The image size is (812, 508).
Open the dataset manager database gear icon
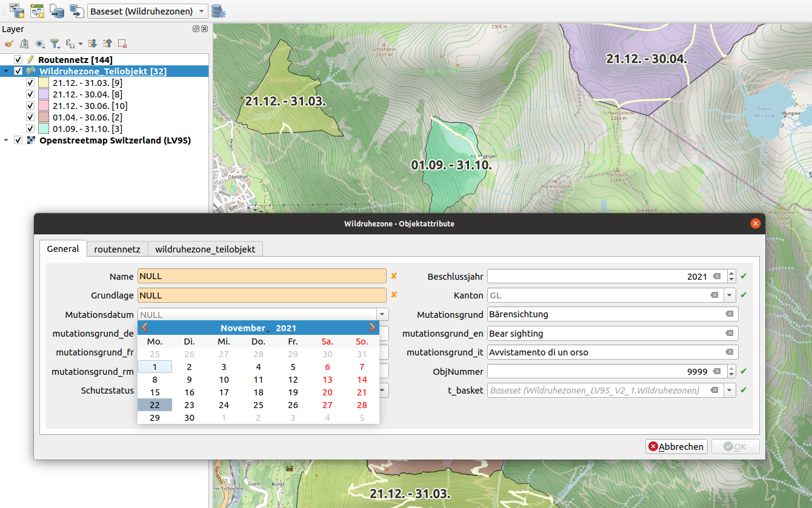tap(219, 11)
